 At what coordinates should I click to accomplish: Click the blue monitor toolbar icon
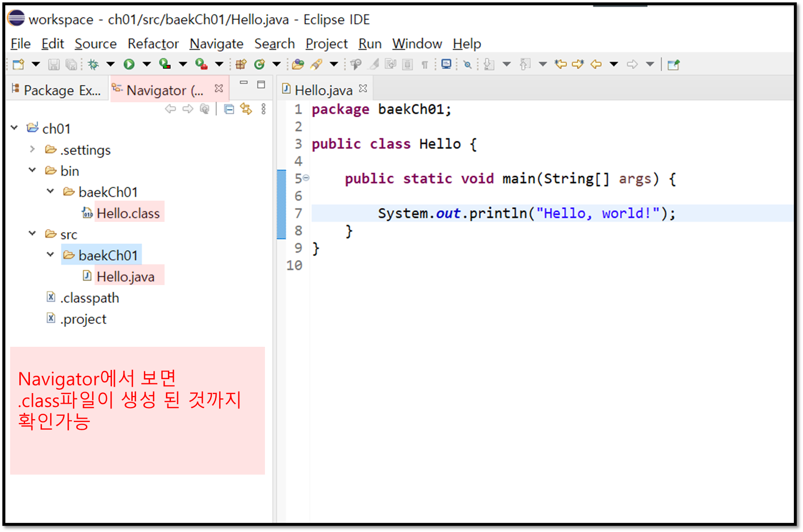[446, 64]
